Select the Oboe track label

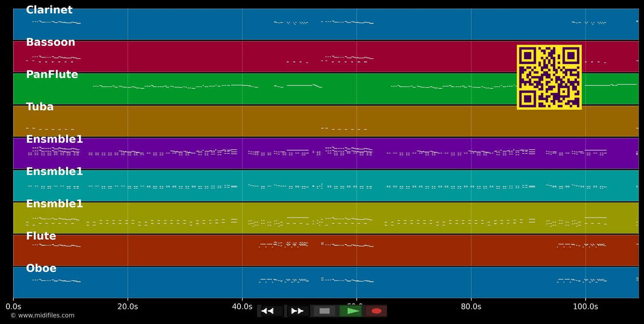coord(41,269)
